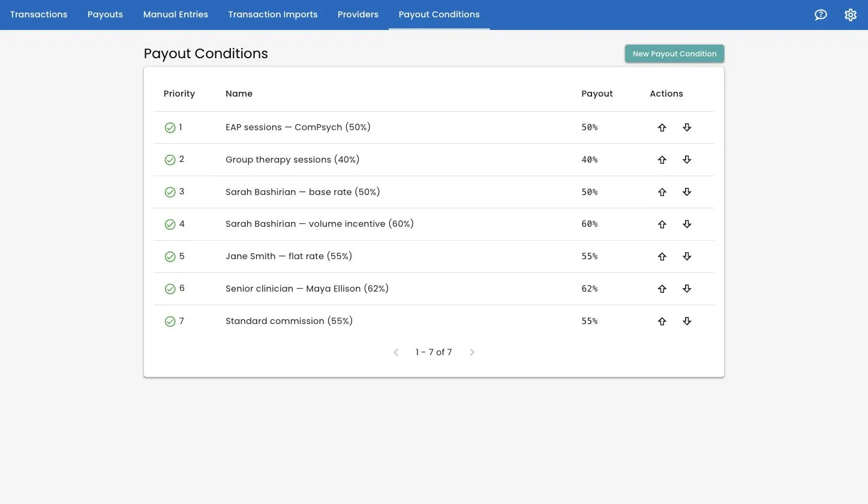Click the Priority column header
This screenshot has width=868, height=504.
[x=179, y=94]
